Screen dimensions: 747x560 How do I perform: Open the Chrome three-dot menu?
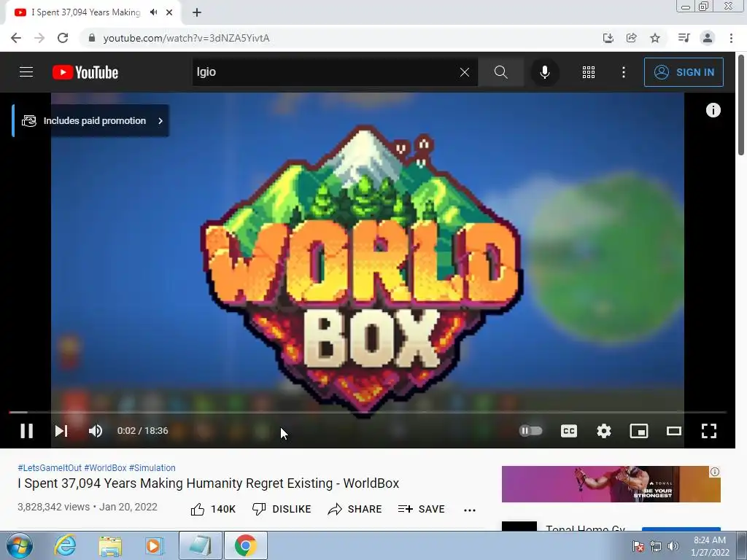(x=731, y=38)
